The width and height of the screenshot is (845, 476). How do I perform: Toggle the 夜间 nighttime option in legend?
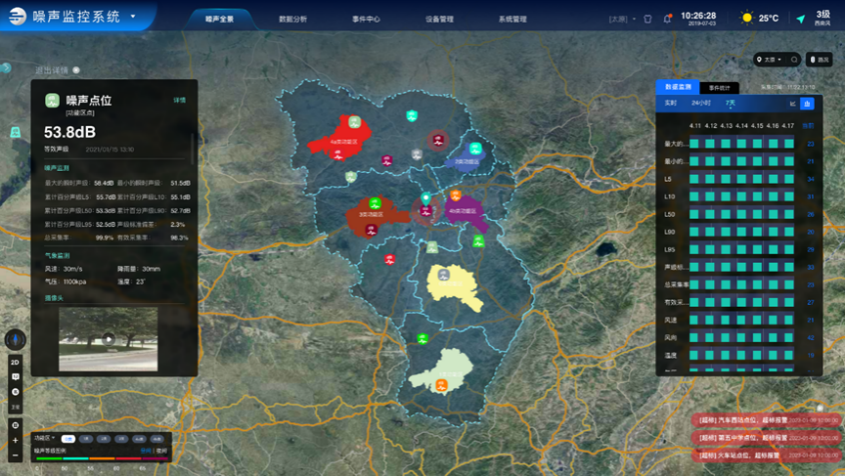click(x=162, y=451)
